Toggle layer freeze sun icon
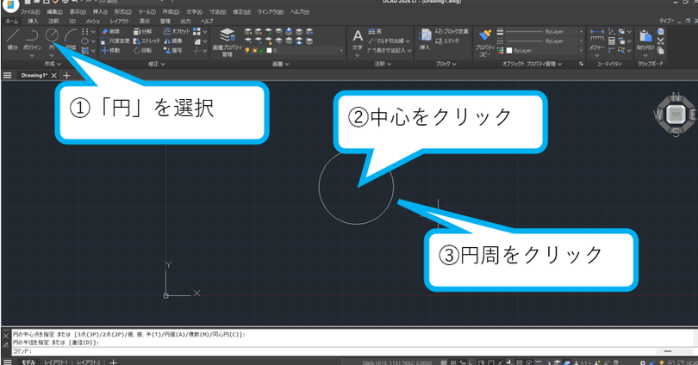Viewport: 698px width, 365px height. 255,51
